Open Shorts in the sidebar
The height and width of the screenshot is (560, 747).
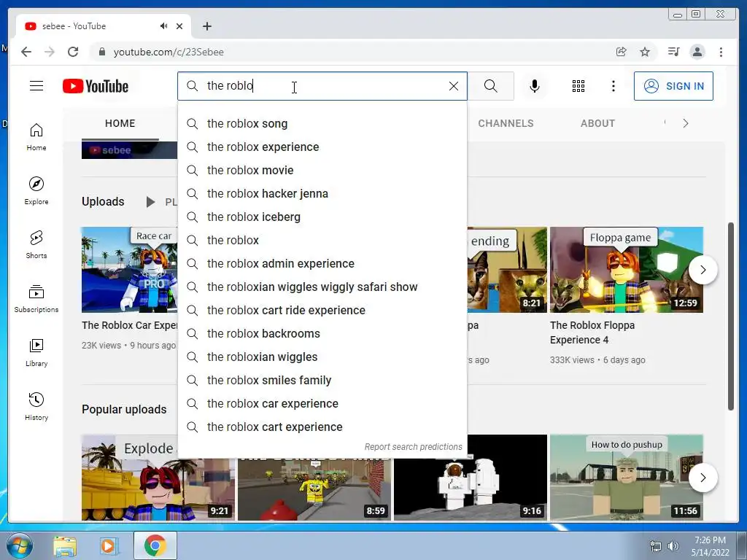click(36, 245)
